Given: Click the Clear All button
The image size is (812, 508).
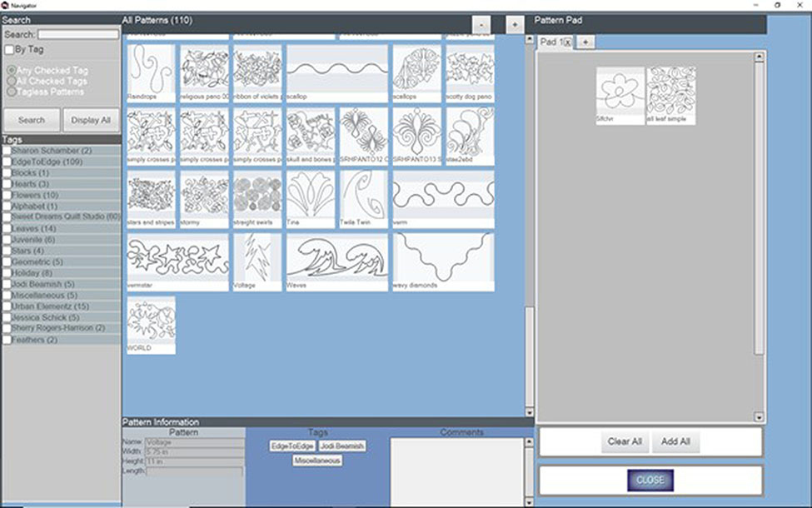Looking at the screenshot, I should tap(624, 441).
